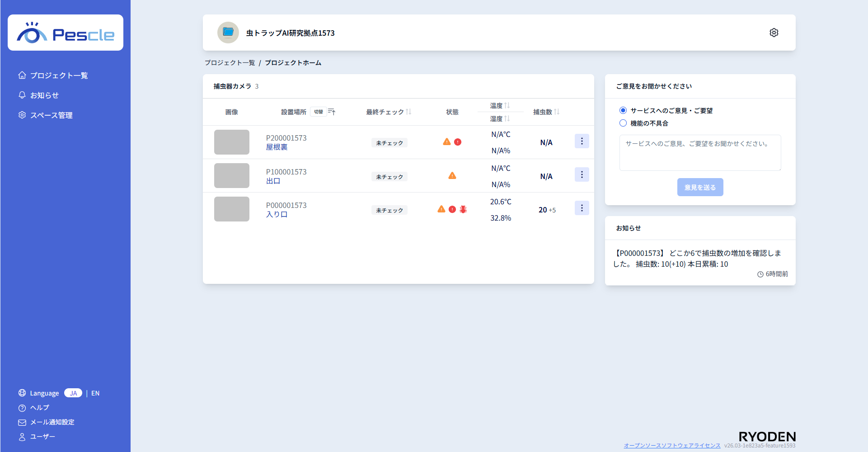The image size is (868, 452).
Task: Click the user profile icon
Action: pyautogui.click(x=22, y=437)
